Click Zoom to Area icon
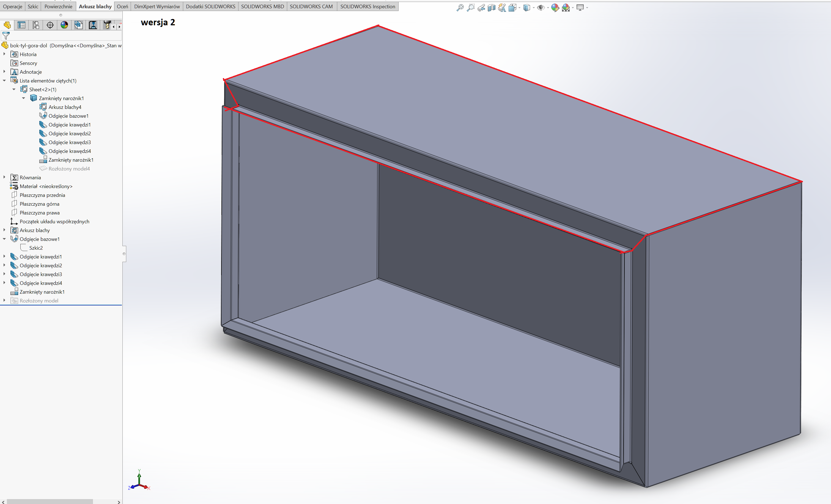The height and width of the screenshot is (504, 831). [x=470, y=7]
